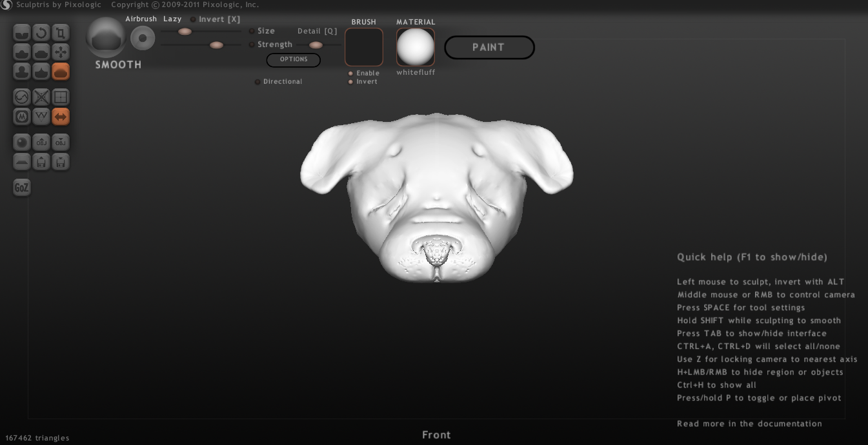Select the Pinch brush tool
868x445 pixels.
click(x=41, y=71)
